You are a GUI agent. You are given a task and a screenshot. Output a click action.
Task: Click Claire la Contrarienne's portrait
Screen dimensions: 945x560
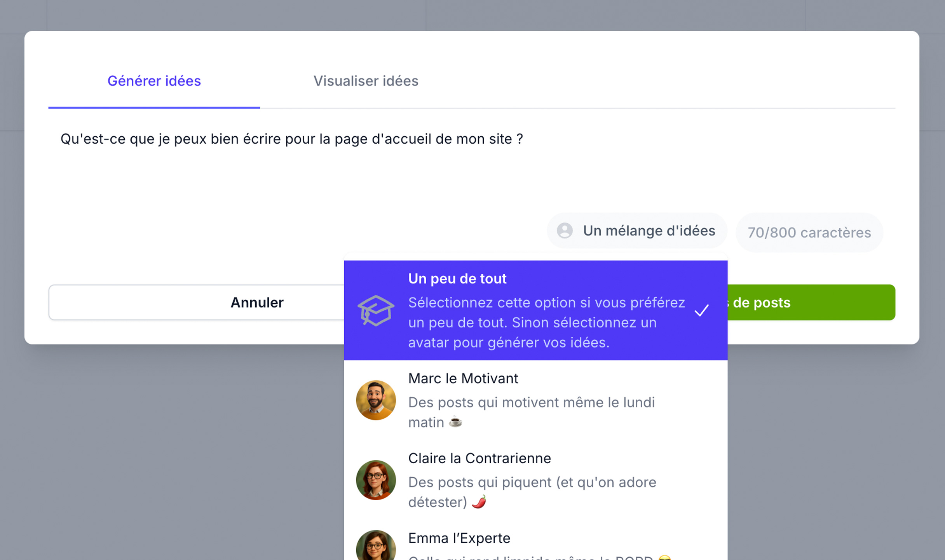tap(376, 480)
